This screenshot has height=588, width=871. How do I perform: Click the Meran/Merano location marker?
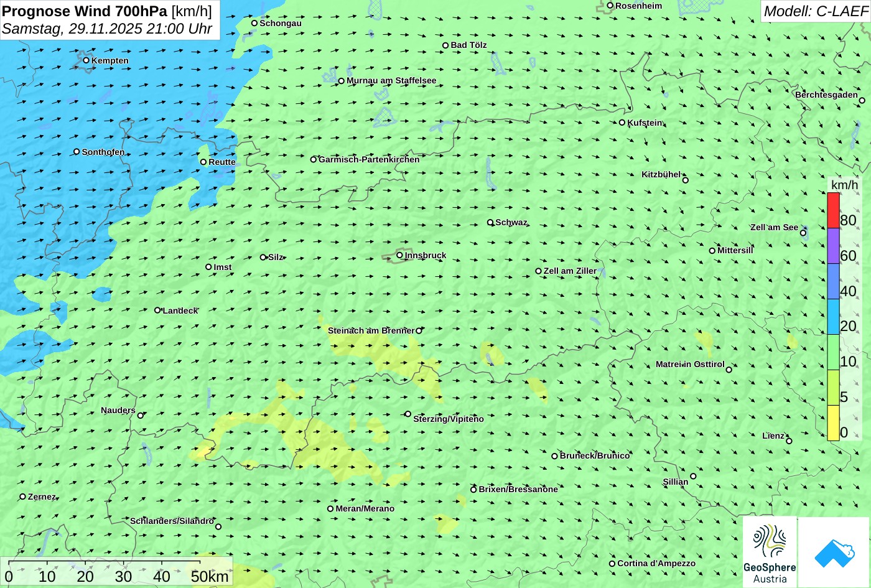coord(330,508)
